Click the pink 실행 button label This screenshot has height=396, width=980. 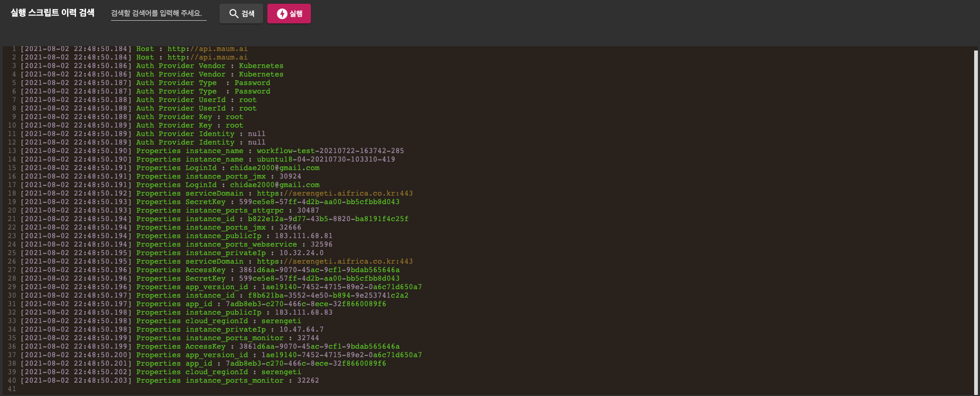pyautogui.click(x=296, y=14)
